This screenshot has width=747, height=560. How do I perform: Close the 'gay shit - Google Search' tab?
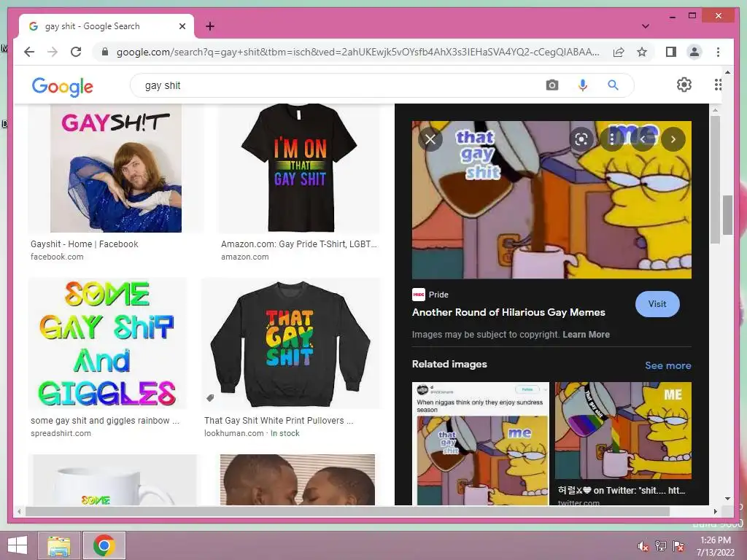182,26
